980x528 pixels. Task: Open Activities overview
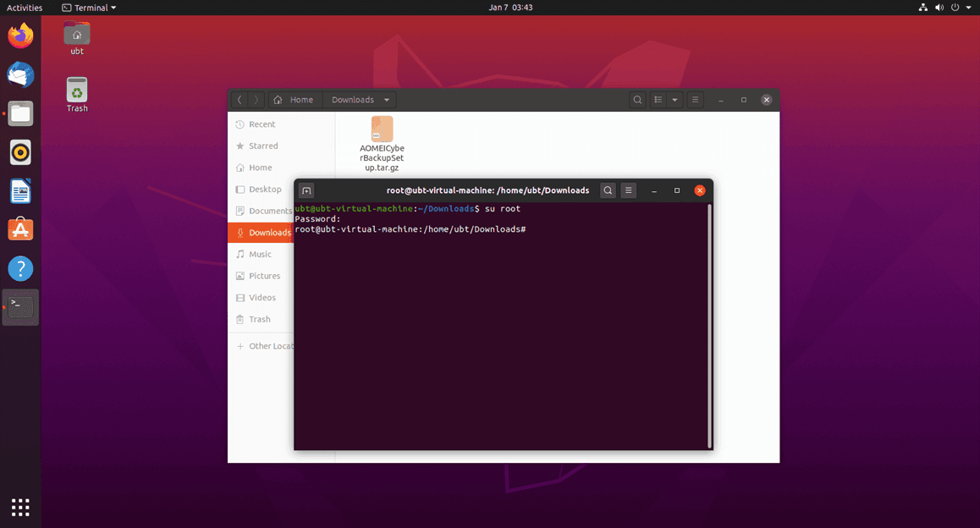[x=25, y=8]
